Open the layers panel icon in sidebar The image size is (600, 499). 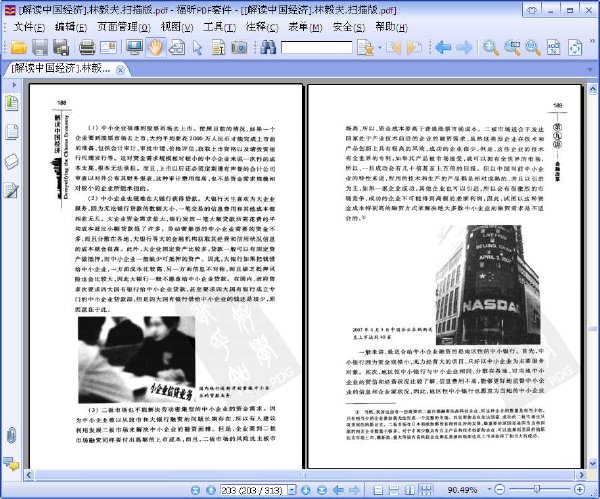(x=11, y=161)
